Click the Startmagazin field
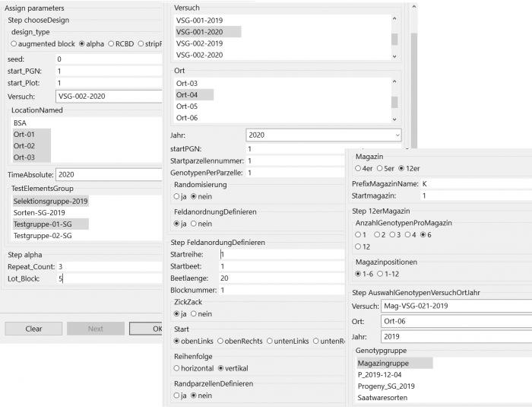The height and width of the screenshot is (407, 532). pos(477,196)
